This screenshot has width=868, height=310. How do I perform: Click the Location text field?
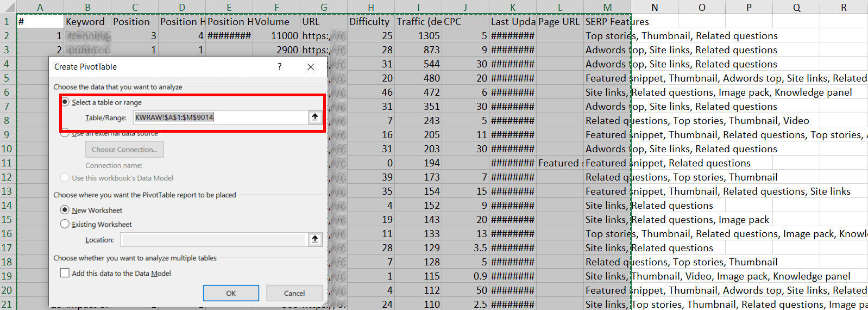(x=213, y=240)
